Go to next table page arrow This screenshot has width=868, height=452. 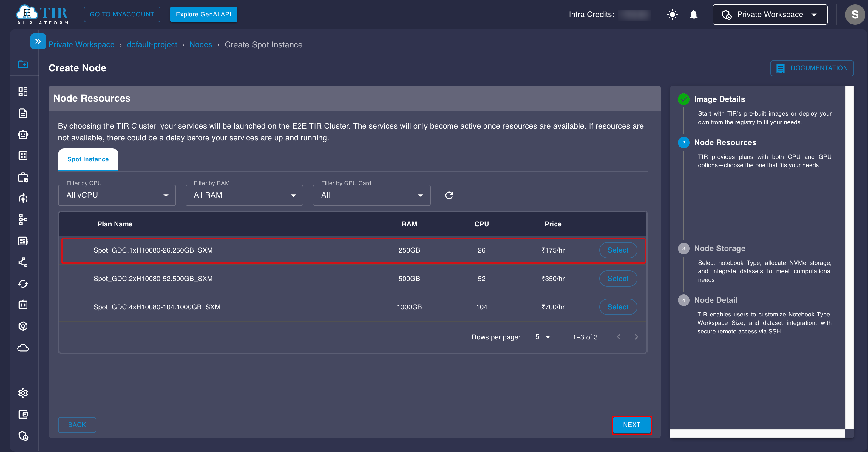coord(636,337)
